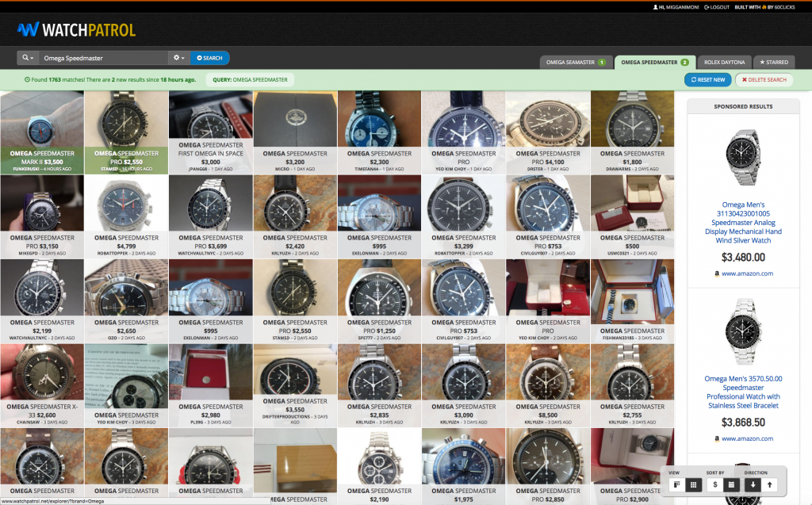The image size is (812, 505).
Task: Click the $3,480.00 sponsored price
Action: coord(743,258)
